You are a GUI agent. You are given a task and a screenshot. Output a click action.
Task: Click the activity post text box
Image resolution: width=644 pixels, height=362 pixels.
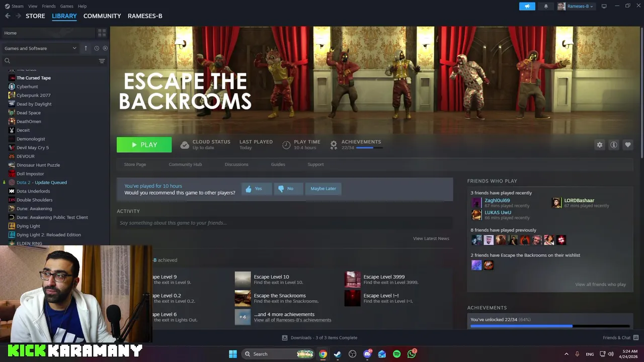coord(285,223)
